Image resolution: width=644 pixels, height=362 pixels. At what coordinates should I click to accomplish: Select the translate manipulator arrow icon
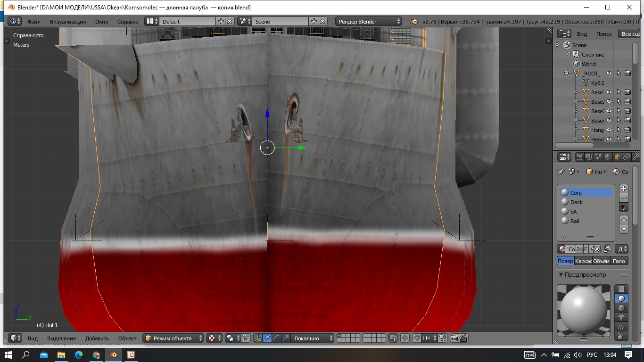pos(267,338)
